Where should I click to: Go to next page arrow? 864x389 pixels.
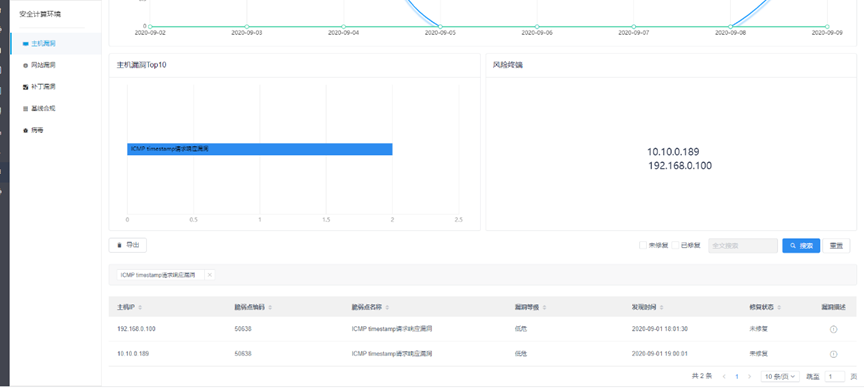pos(749,376)
